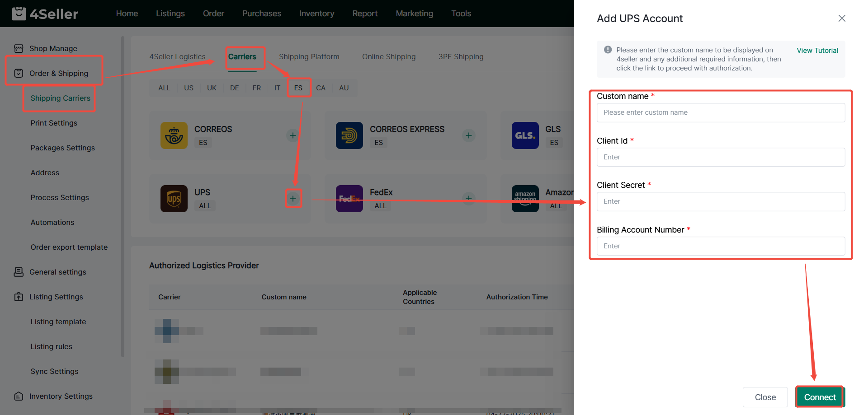Click the General settings sidebar icon
Screen dimensions: 868x415
[x=19, y=272]
